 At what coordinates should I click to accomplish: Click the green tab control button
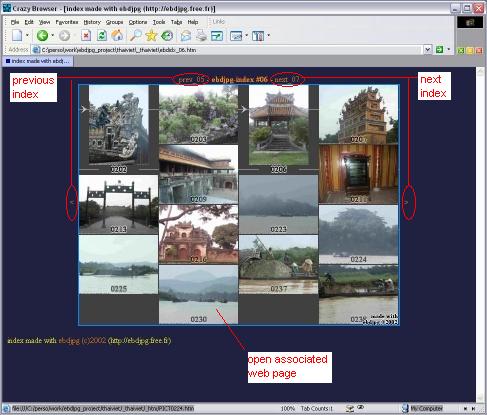[x=461, y=50]
